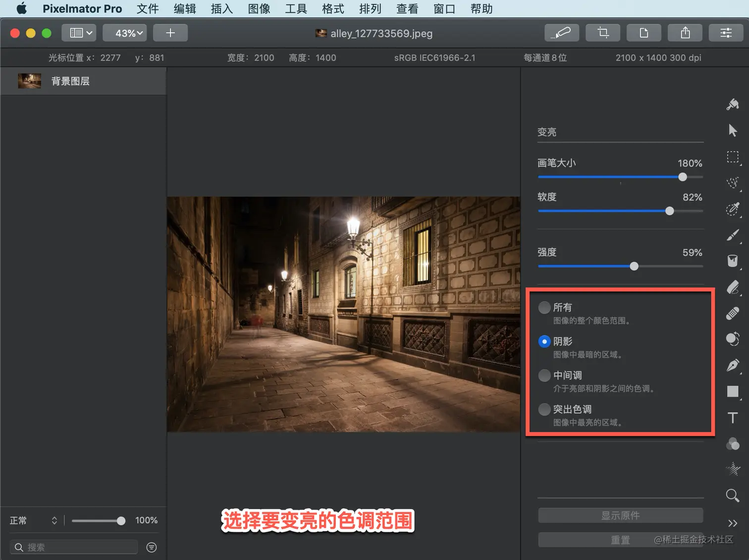The height and width of the screenshot is (560, 749).
Task: Click the ML Enhance pen toolbar button
Action: tap(561, 33)
